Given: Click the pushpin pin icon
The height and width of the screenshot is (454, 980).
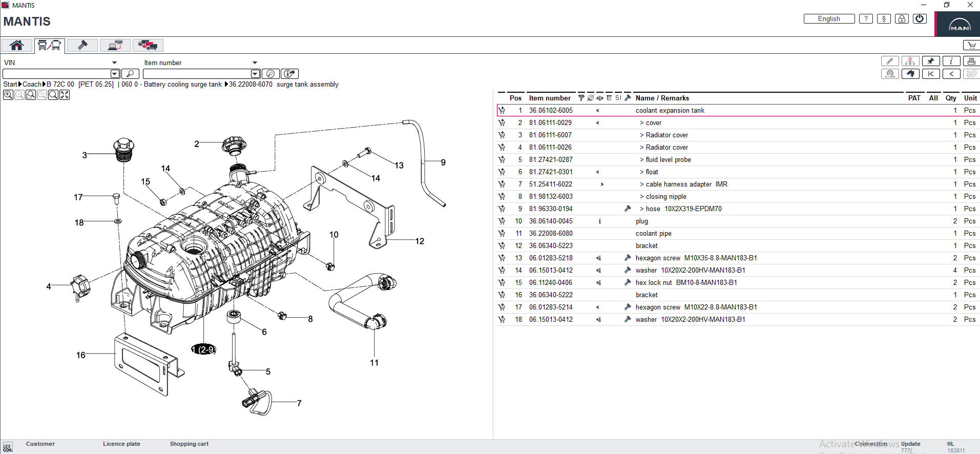Looking at the screenshot, I should pos(931,61).
